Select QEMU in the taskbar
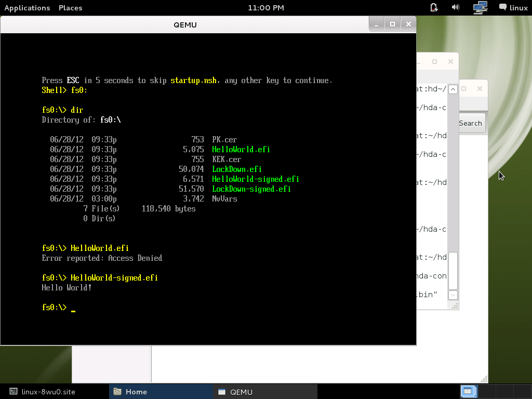 (241, 392)
